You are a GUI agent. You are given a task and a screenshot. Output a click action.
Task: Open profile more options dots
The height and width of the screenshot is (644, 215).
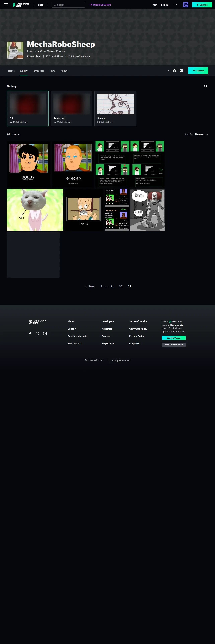(x=167, y=71)
